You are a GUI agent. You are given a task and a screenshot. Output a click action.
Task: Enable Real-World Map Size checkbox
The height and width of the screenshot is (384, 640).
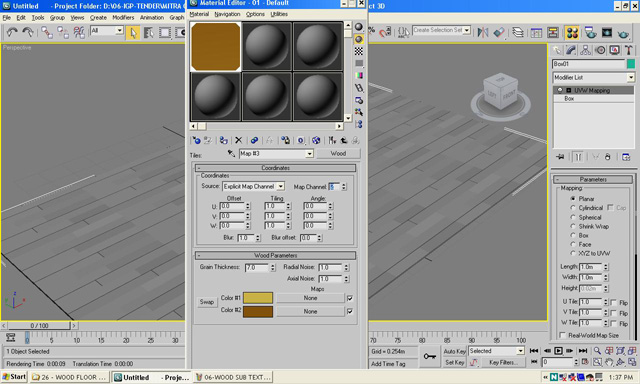tap(562, 335)
